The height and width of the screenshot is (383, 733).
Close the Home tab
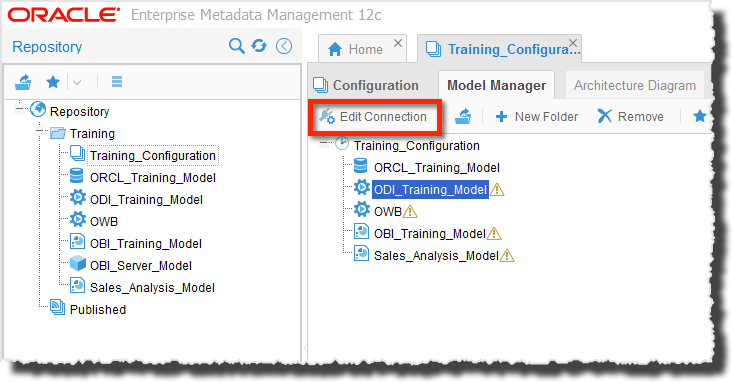398,43
